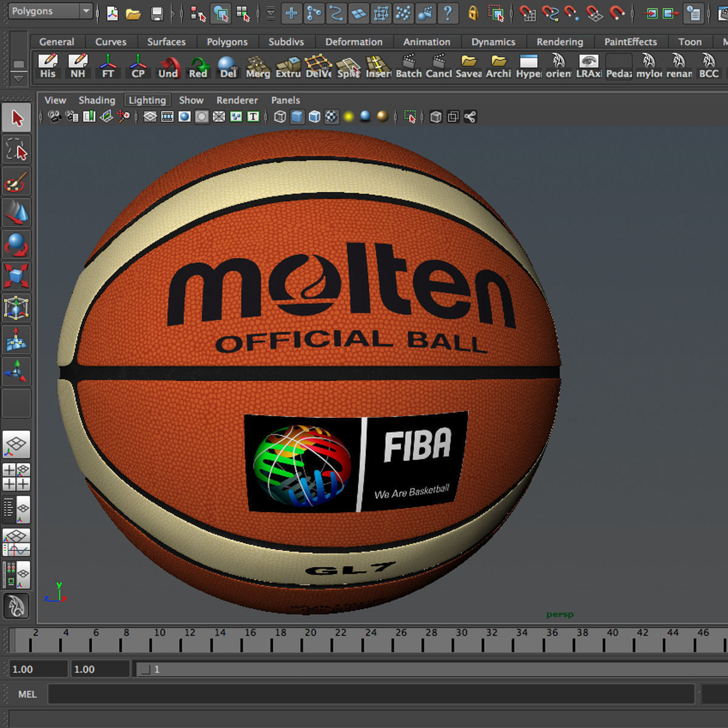Click the MEL command line input
The height and width of the screenshot is (728, 728).
(371, 694)
